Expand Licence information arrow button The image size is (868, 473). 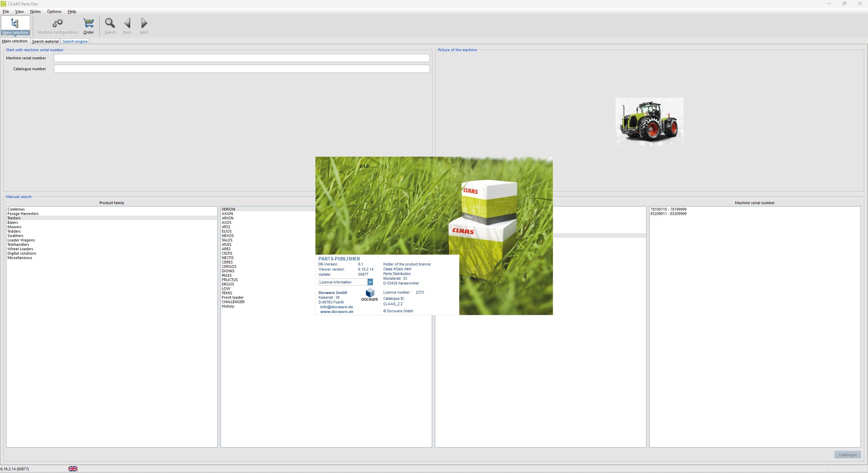pyautogui.click(x=370, y=282)
